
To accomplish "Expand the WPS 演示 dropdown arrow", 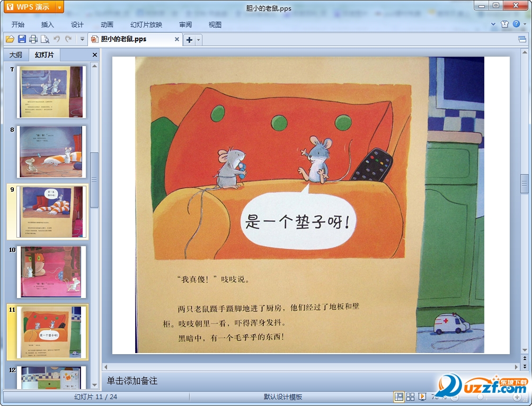I will (x=59, y=7).
